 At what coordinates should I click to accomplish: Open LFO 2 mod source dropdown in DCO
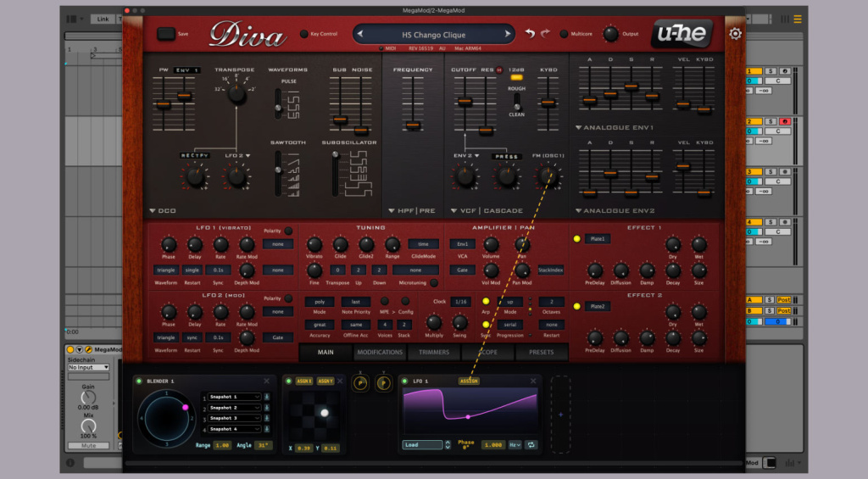[x=237, y=156]
